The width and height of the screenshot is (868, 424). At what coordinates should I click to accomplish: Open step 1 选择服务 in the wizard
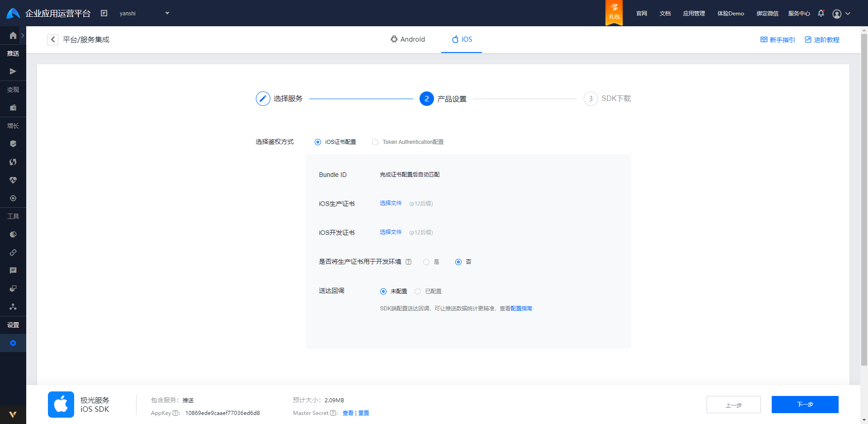[x=279, y=98]
